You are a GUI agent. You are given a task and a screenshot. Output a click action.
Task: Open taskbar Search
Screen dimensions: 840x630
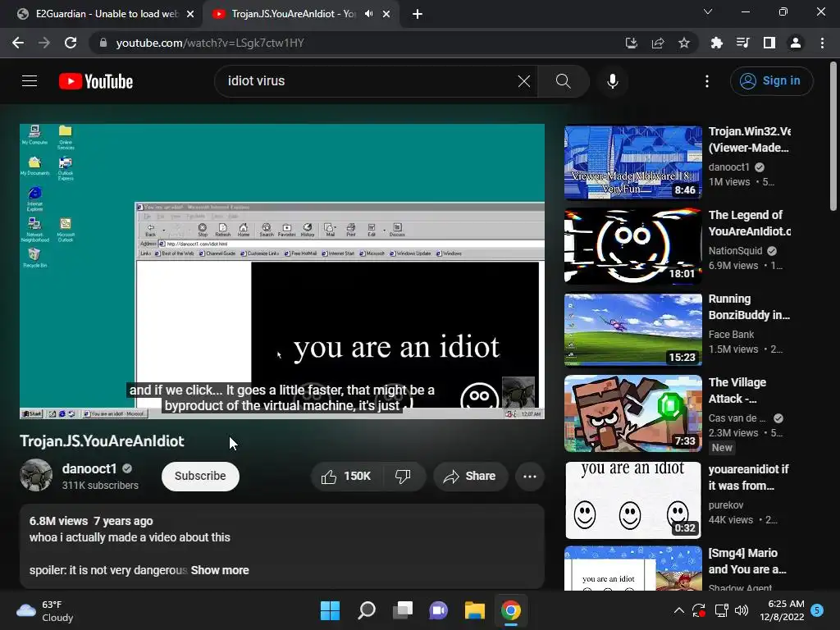367,610
